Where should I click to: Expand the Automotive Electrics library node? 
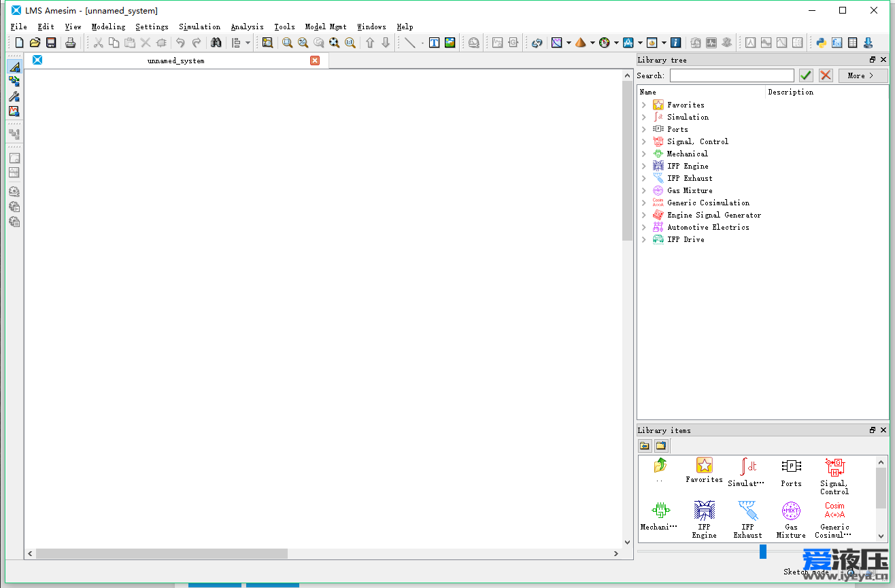click(644, 227)
